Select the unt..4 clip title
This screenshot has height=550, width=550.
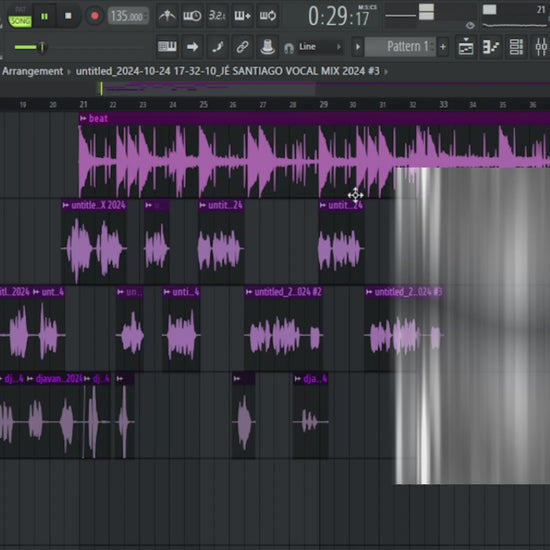point(53,292)
